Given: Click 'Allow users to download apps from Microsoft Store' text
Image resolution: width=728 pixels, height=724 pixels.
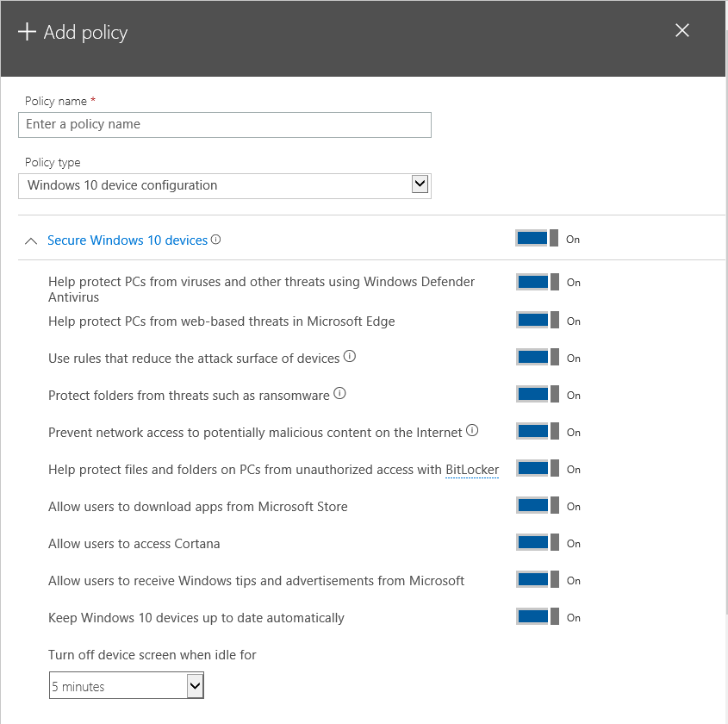Looking at the screenshot, I should tap(198, 507).
